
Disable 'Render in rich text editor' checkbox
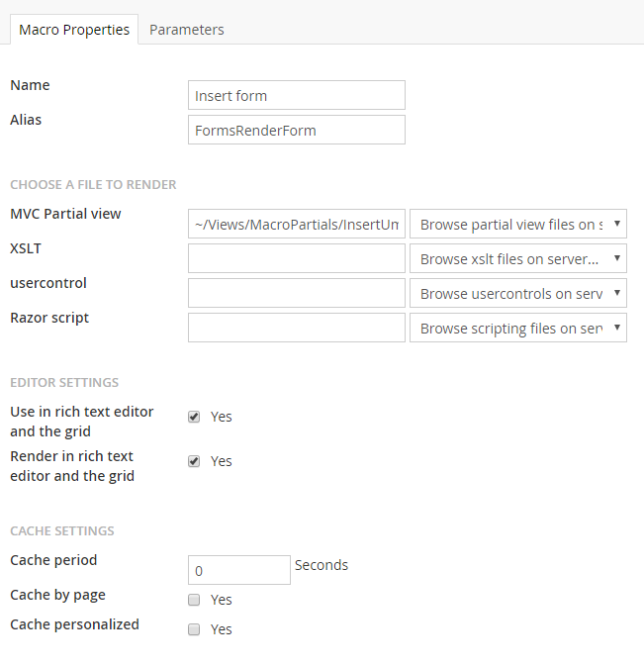coord(194,461)
